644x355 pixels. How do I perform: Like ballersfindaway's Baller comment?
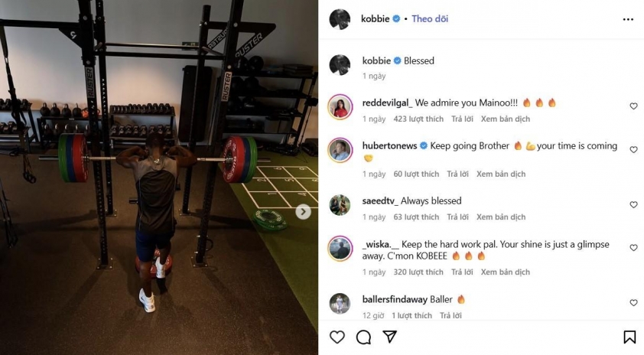[x=633, y=303]
